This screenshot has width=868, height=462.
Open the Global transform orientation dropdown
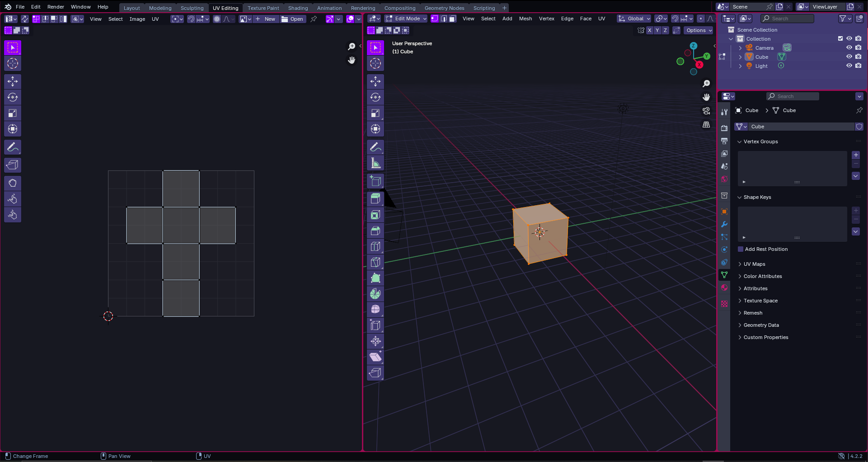pos(634,19)
